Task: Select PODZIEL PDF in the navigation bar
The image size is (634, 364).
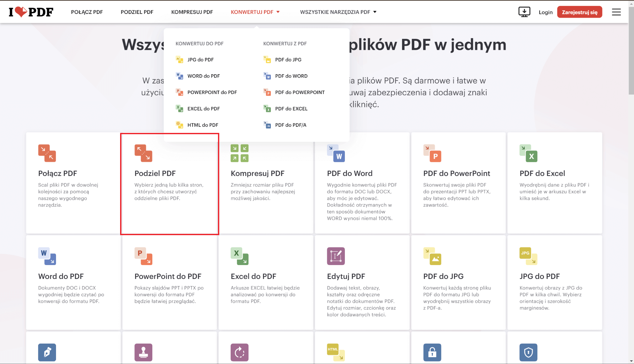Action: (137, 12)
